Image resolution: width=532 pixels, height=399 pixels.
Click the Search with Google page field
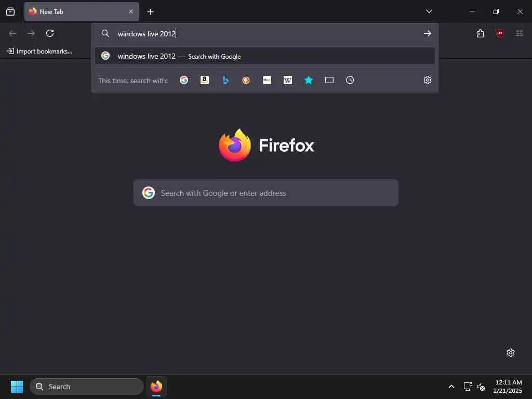[x=266, y=193]
